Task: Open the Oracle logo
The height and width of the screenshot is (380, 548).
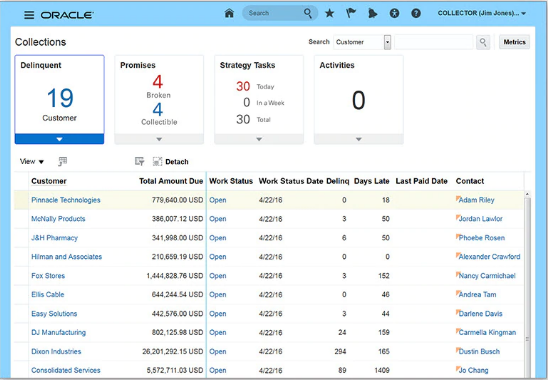Action: click(67, 15)
